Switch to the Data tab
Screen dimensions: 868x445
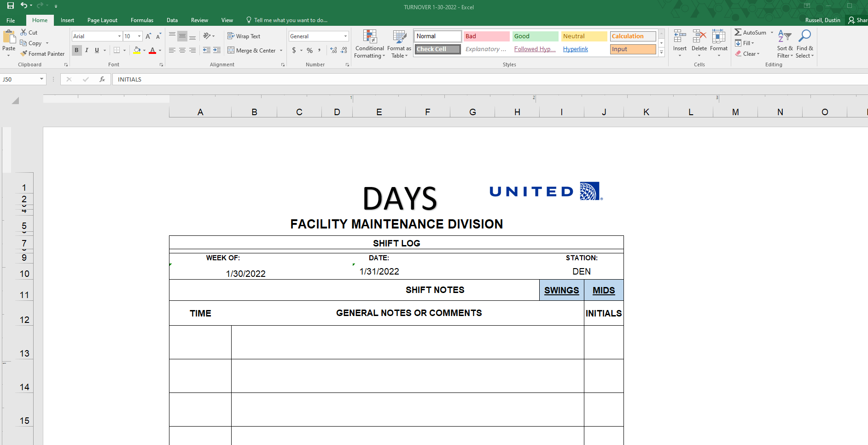(172, 20)
